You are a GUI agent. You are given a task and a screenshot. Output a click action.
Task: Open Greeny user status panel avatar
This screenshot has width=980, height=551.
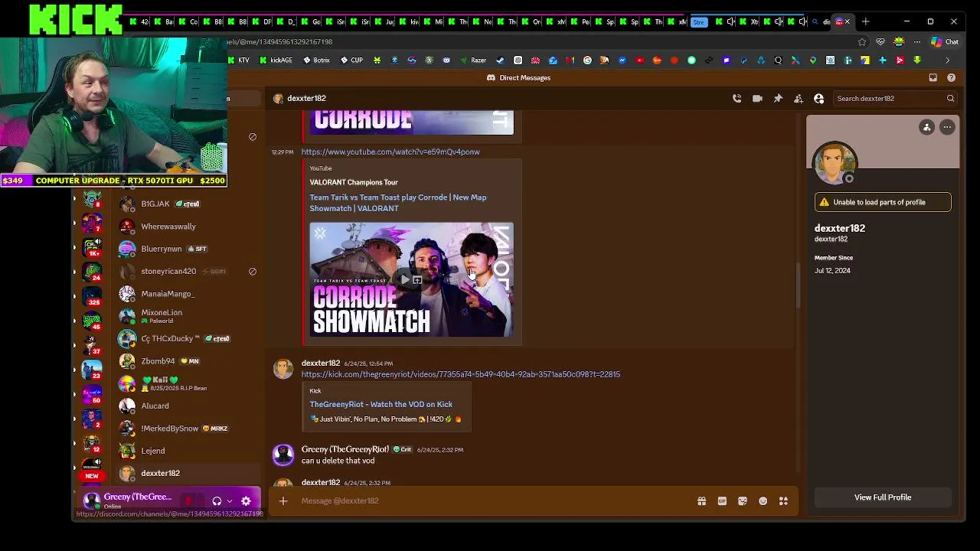92,500
